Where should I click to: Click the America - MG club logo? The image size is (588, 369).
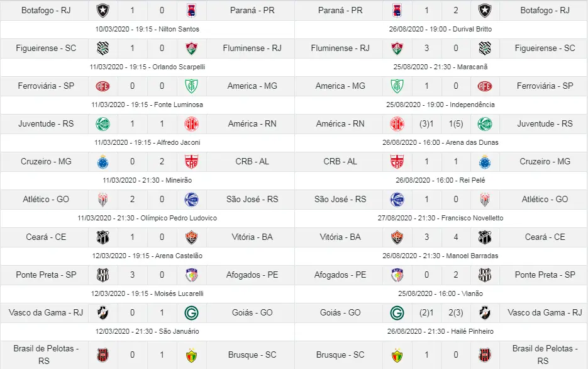[x=192, y=86]
